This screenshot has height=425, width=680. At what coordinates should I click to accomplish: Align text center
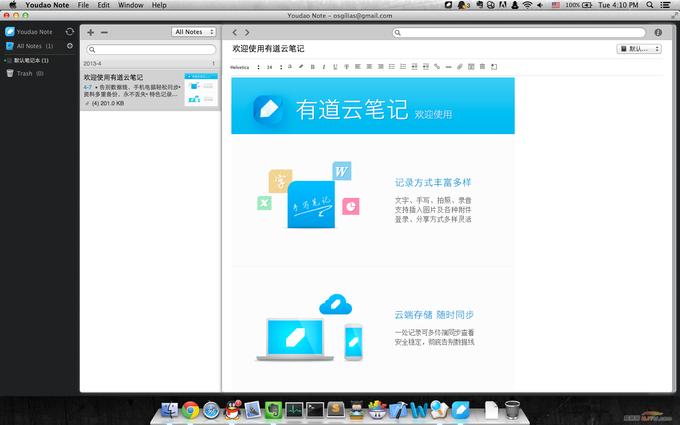tap(369, 67)
